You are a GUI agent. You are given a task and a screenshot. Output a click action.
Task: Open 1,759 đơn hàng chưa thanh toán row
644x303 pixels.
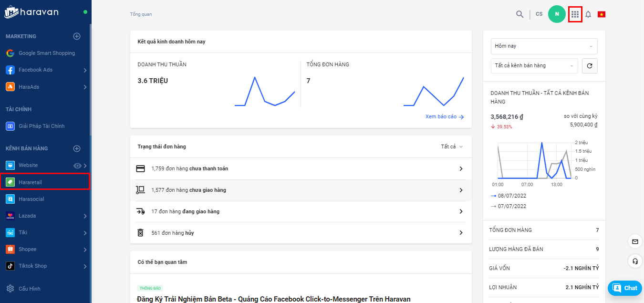(301, 169)
